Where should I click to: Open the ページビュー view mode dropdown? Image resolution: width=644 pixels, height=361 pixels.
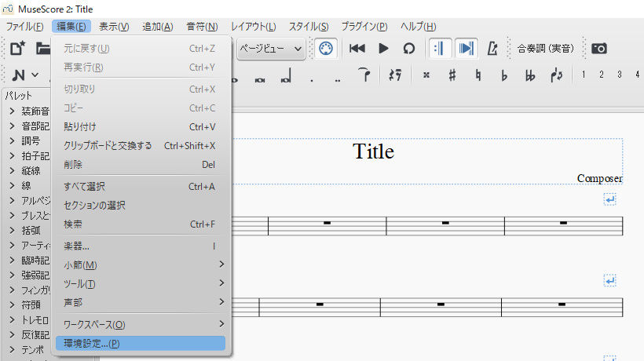coord(271,49)
